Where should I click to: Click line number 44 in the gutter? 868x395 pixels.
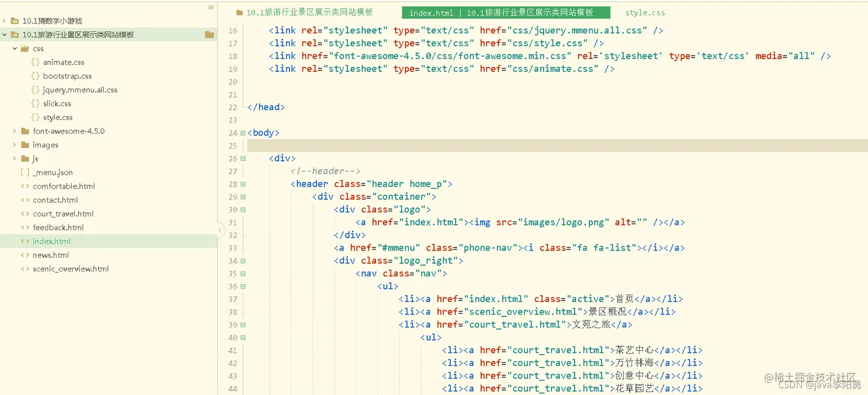click(232, 389)
